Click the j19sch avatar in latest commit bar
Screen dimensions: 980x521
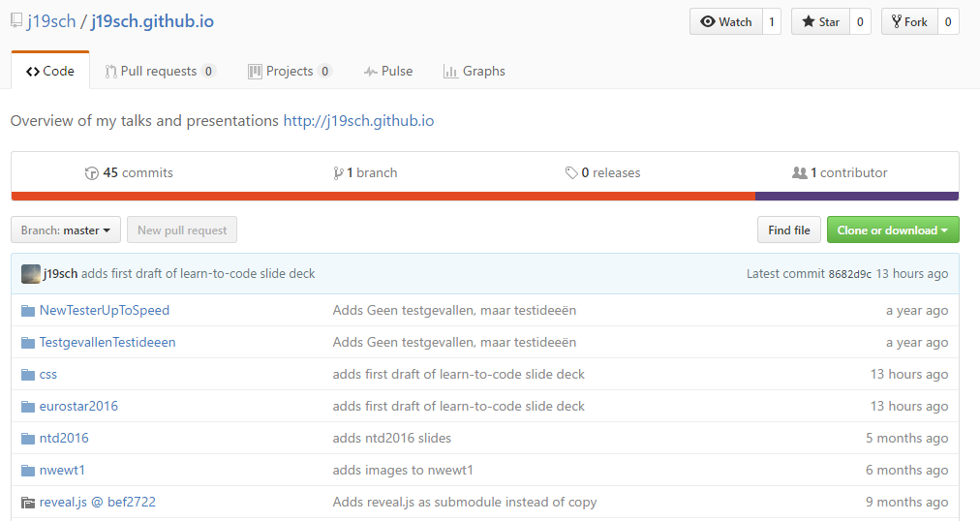point(31,274)
